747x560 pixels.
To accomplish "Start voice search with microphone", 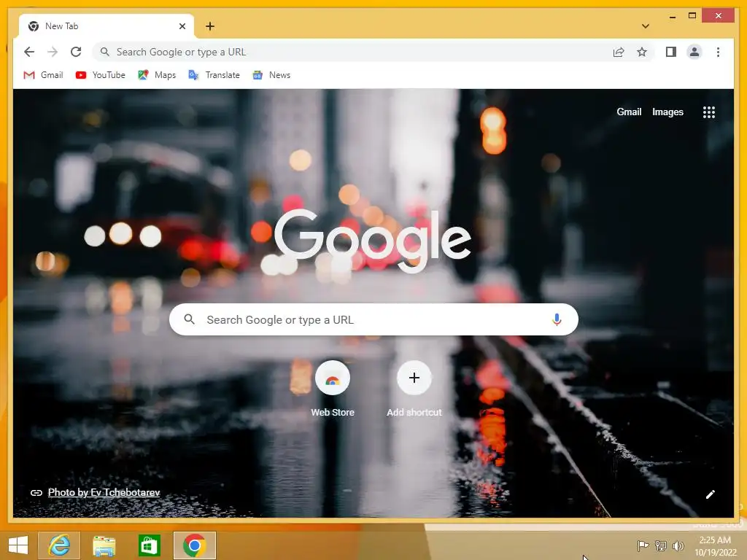I will pyautogui.click(x=557, y=319).
